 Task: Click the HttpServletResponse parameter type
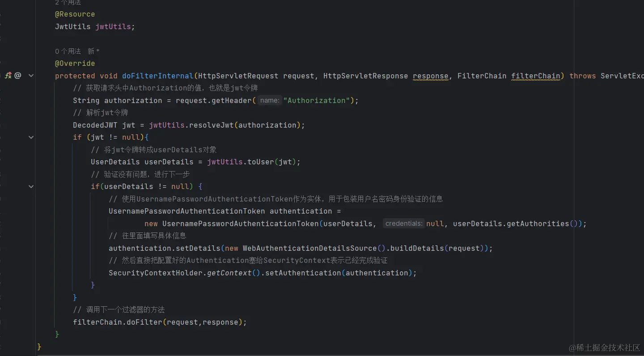[x=366, y=76]
